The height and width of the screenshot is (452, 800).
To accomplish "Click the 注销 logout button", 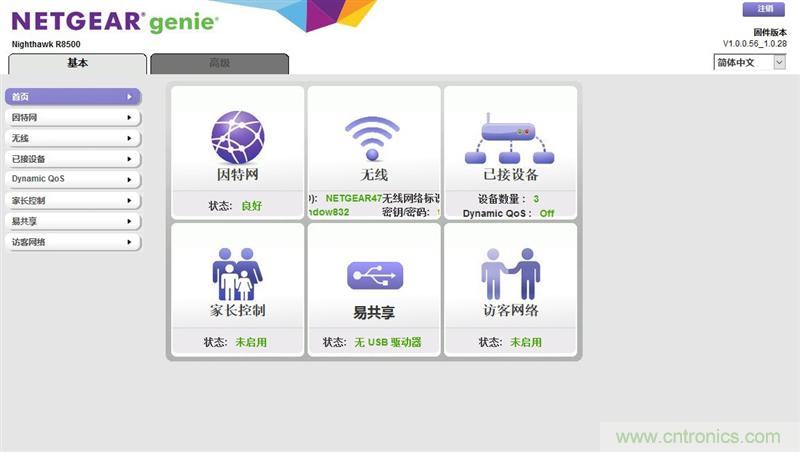I will (764, 10).
